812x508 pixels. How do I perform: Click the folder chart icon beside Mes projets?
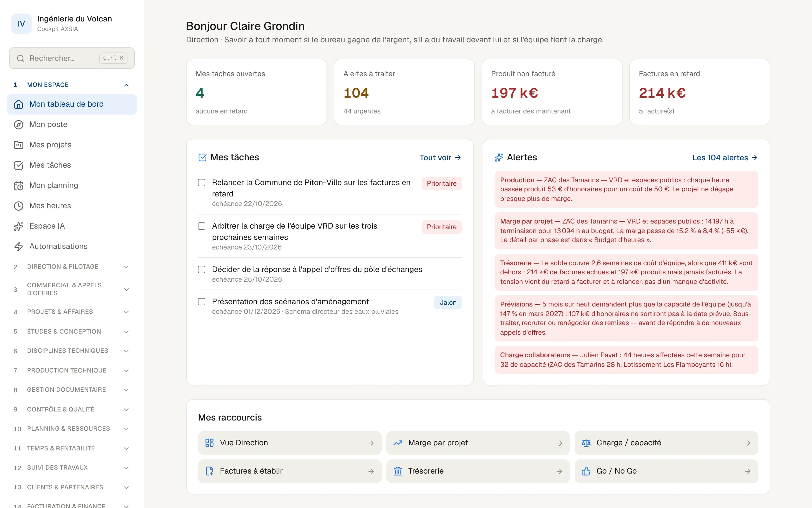18,145
